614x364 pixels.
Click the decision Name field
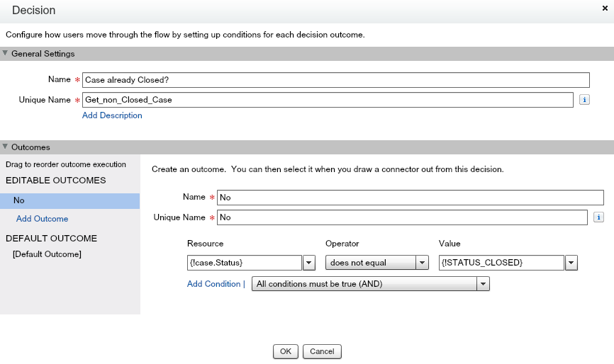click(x=335, y=80)
